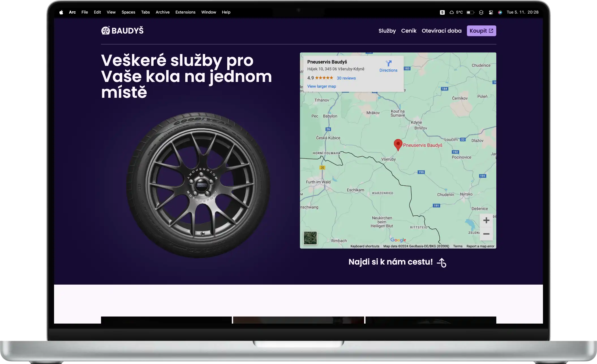Switch to satellite view thumbnail
This screenshot has width=597, height=364.
pos(310,238)
